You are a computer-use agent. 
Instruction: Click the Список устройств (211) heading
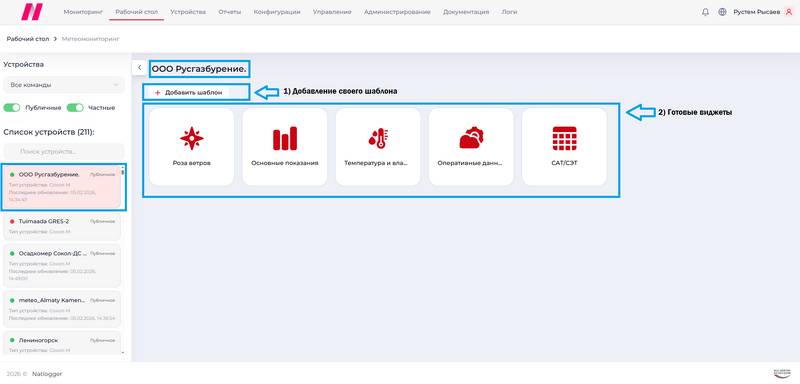(49, 132)
